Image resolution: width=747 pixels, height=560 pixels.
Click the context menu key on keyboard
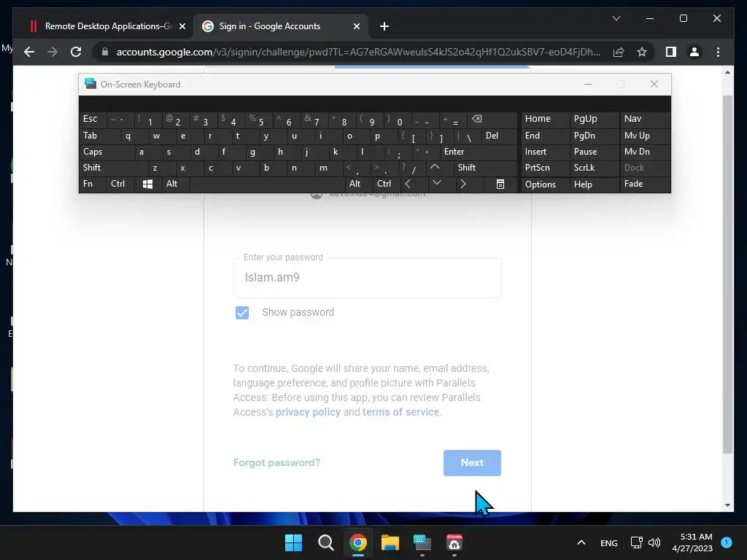[x=500, y=184]
